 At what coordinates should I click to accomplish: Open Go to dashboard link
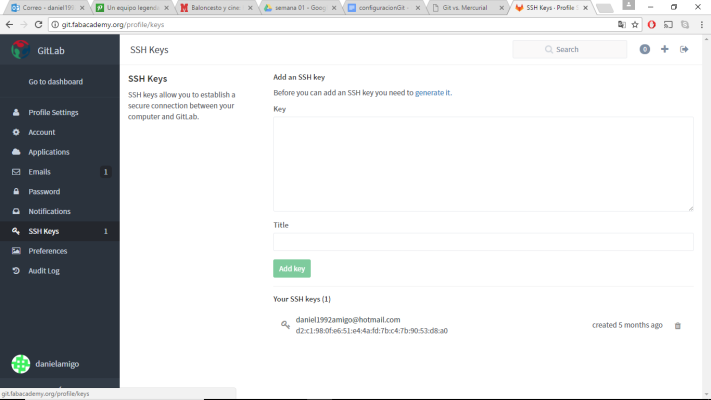55,82
